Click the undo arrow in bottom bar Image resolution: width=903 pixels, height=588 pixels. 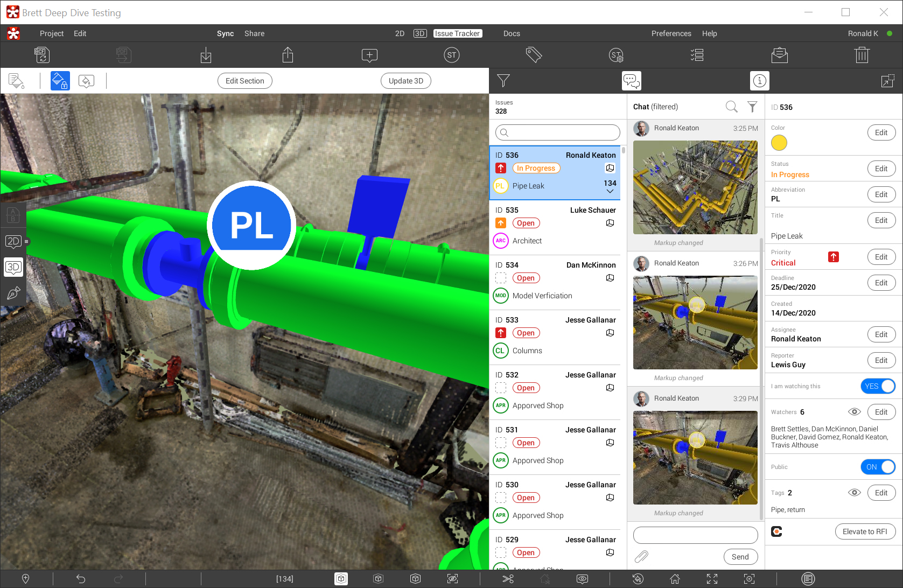pos(81,579)
